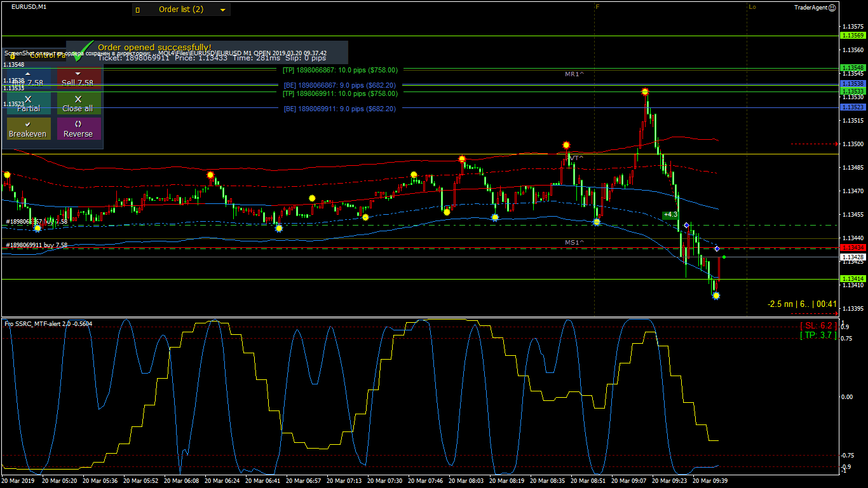Click the EURUSD,M1 chart title

29,7
